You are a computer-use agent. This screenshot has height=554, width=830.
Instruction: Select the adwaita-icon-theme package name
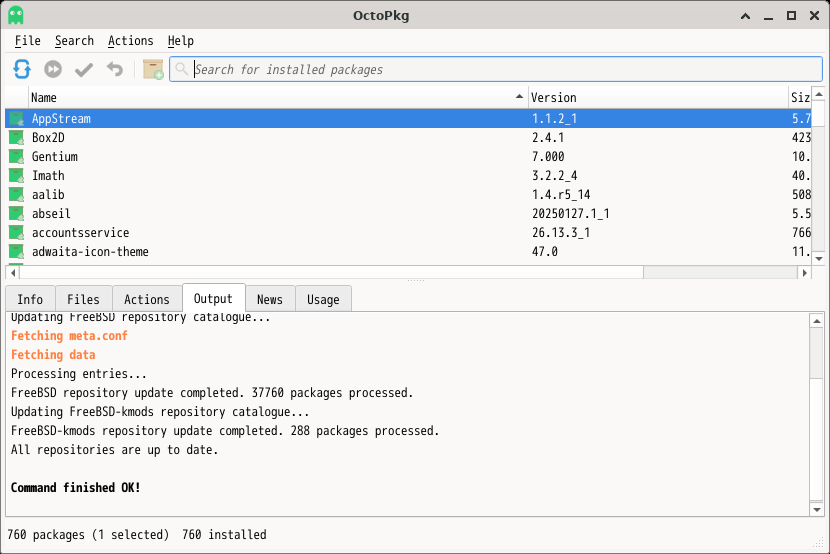coord(90,252)
